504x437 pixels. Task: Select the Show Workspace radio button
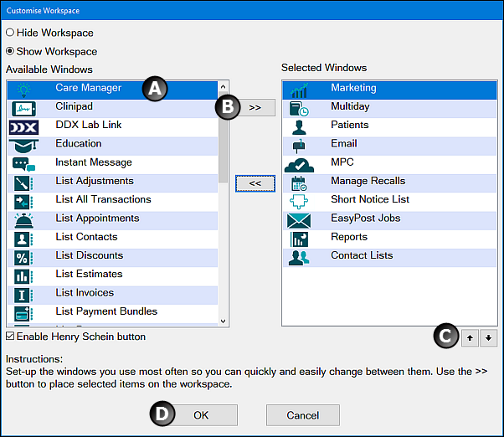click(10, 51)
